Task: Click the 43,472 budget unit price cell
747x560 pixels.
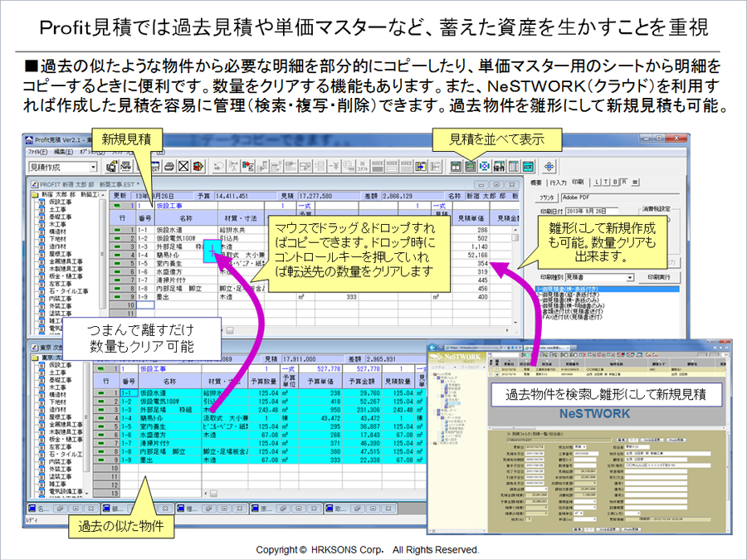Action: click(x=320, y=418)
